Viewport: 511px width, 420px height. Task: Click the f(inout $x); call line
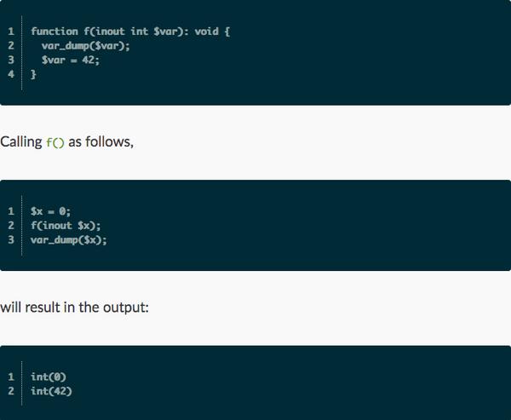[66, 226]
